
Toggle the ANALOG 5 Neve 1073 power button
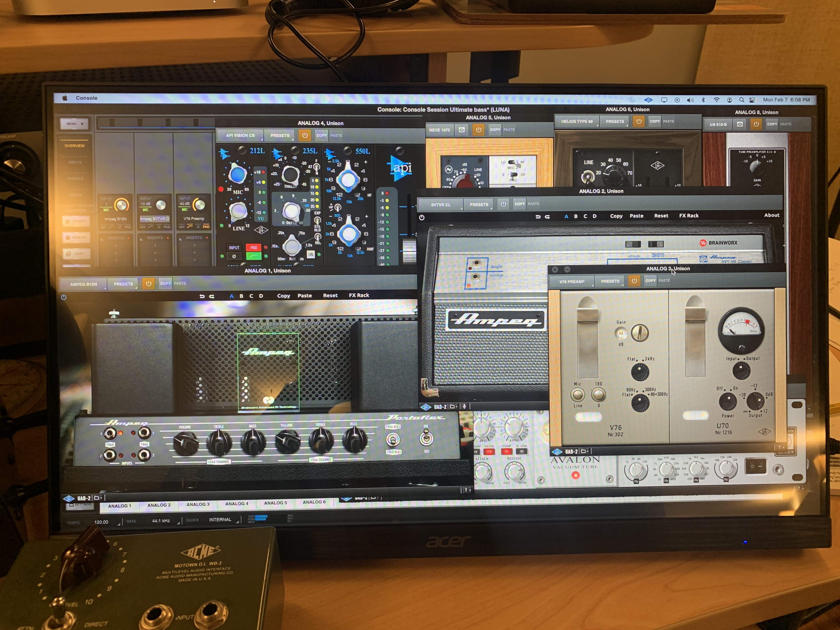coord(478,130)
